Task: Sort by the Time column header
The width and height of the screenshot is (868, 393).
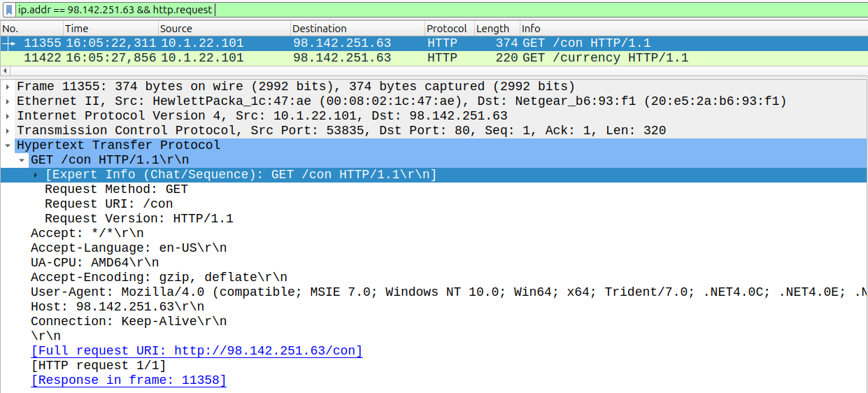Action: pos(111,29)
